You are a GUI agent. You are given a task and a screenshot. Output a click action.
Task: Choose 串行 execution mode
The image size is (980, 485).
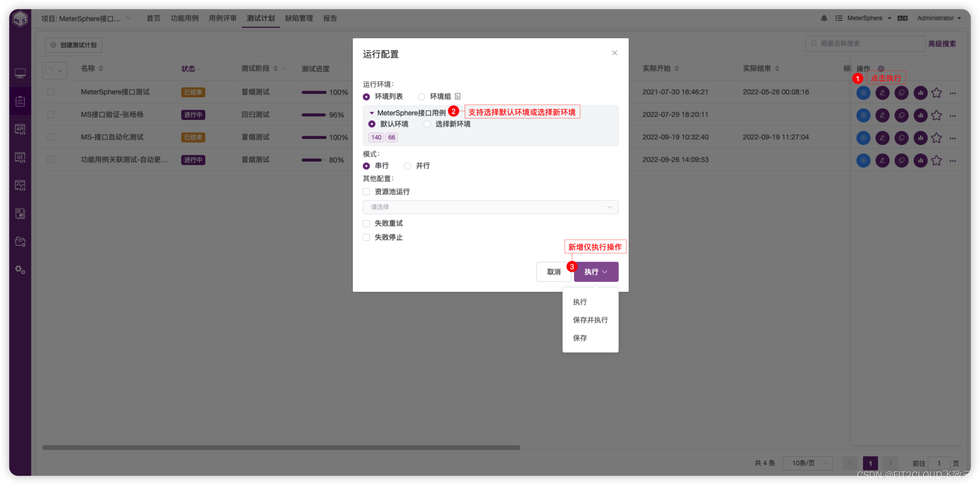[366, 166]
